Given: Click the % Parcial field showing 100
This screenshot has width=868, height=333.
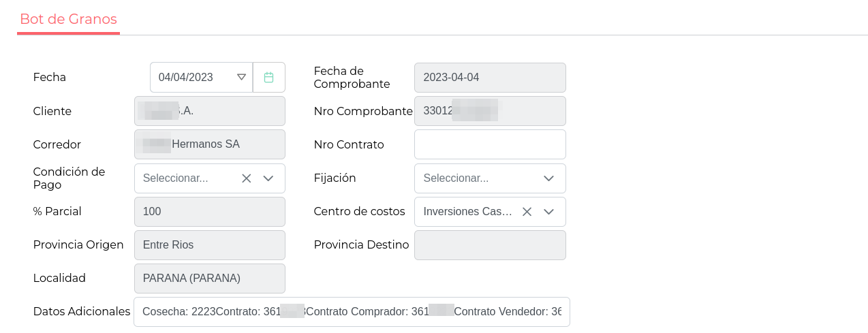Looking at the screenshot, I should tap(210, 212).
